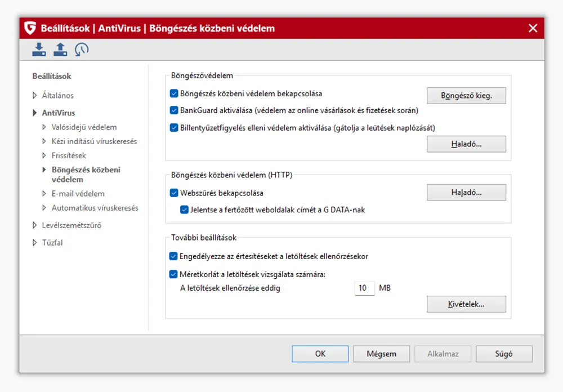Collapse the AntiVirus tree section
Viewport: 563px width, 392px height.
point(35,113)
